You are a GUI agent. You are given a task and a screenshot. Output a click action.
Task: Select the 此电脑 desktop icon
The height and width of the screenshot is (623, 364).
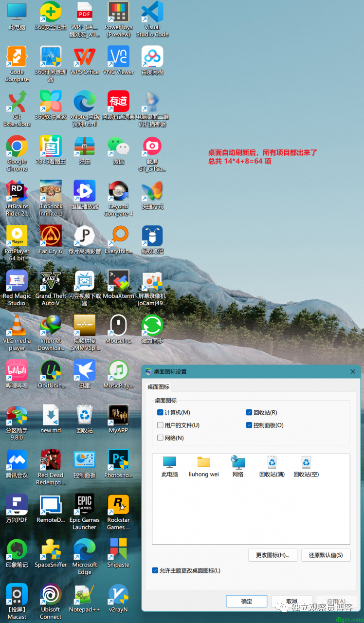(17, 16)
